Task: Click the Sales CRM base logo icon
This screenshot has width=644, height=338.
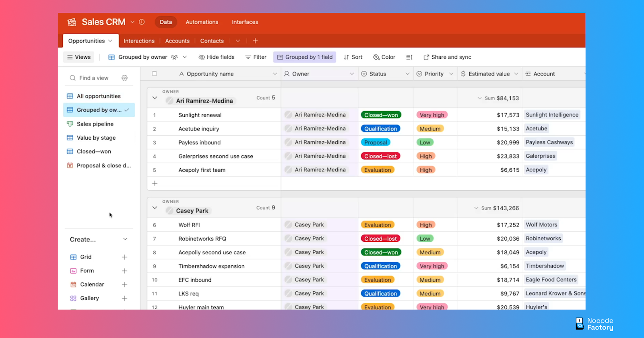Action: [72, 22]
